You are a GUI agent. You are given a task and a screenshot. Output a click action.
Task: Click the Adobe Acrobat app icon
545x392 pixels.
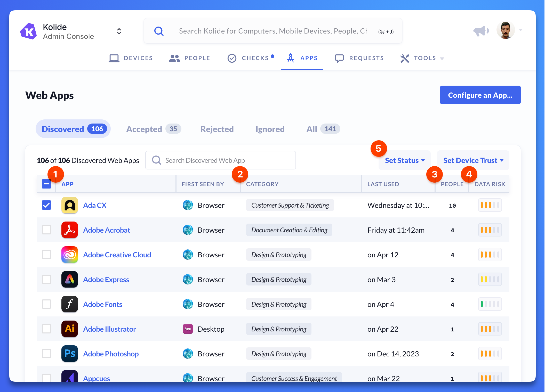pyautogui.click(x=69, y=230)
